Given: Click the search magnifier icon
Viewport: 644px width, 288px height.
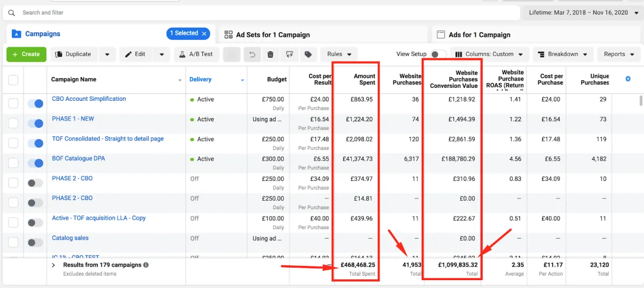Looking at the screenshot, I should (x=12, y=12).
